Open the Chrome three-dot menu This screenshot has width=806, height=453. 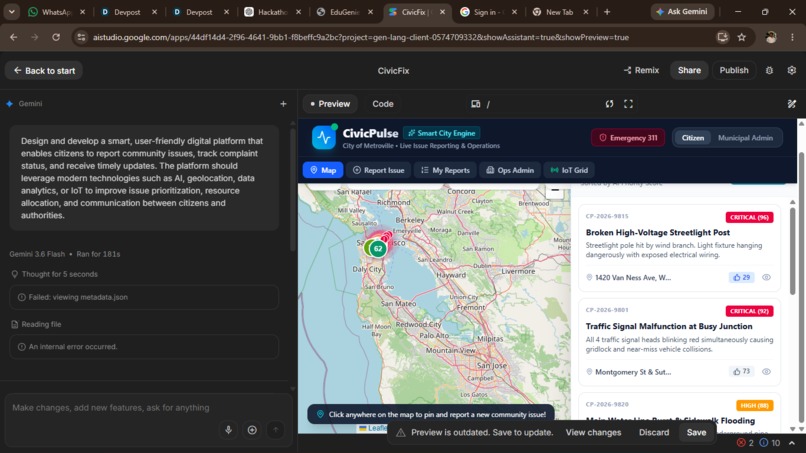point(792,37)
